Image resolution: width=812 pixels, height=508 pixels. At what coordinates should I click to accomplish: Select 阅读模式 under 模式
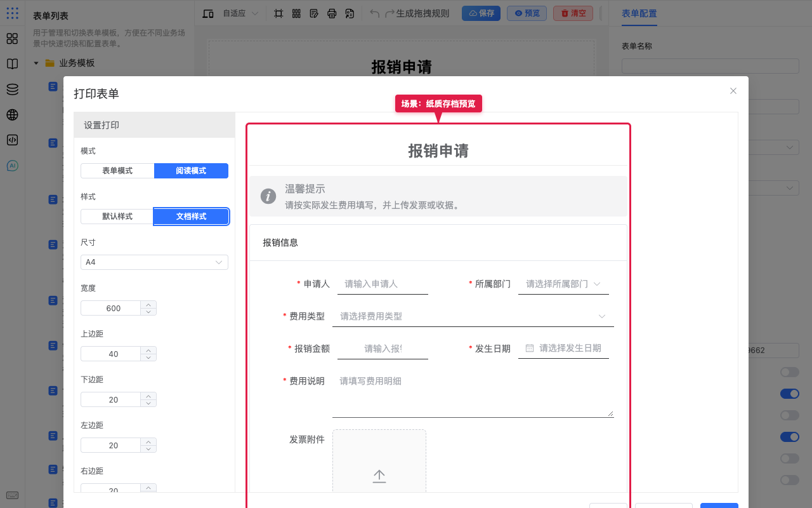click(x=191, y=171)
